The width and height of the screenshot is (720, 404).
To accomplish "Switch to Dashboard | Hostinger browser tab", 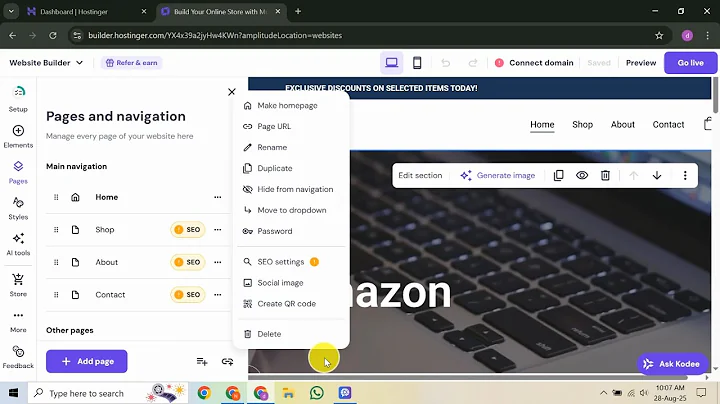I will tap(87, 11).
